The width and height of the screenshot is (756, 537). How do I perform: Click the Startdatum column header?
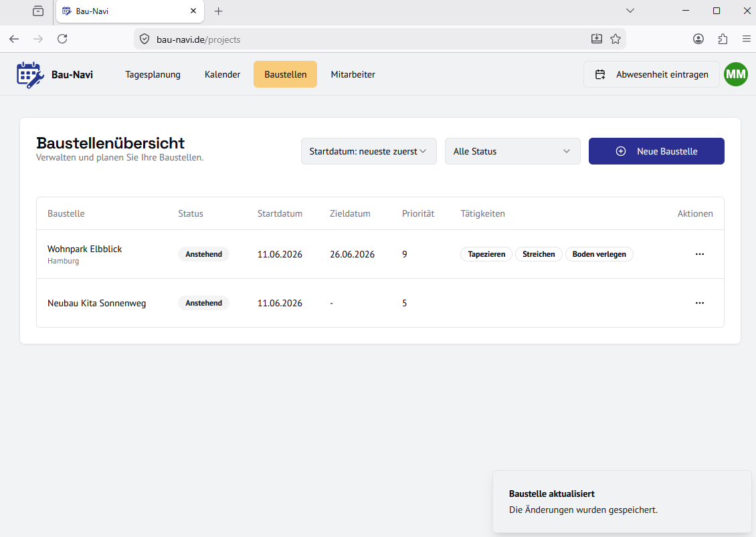click(280, 213)
